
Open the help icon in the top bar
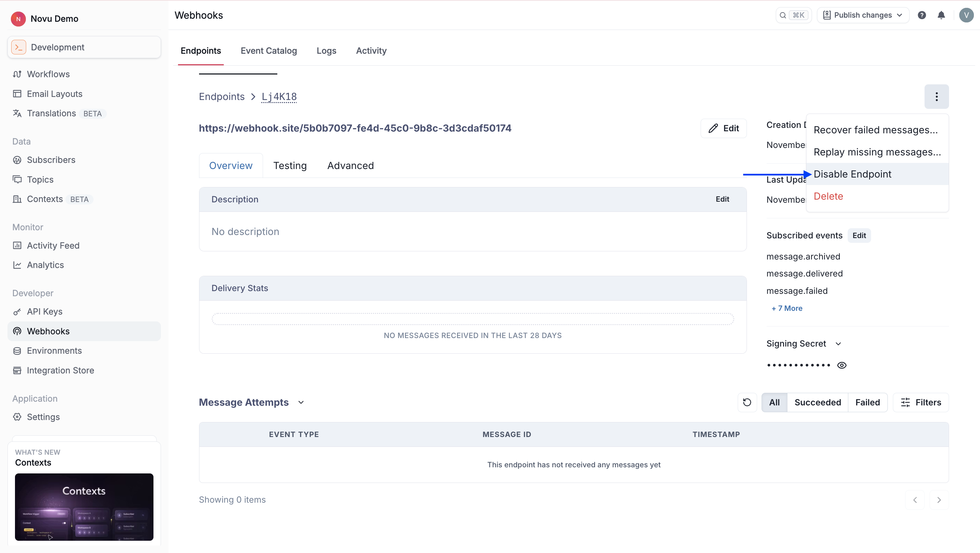(922, 15)
